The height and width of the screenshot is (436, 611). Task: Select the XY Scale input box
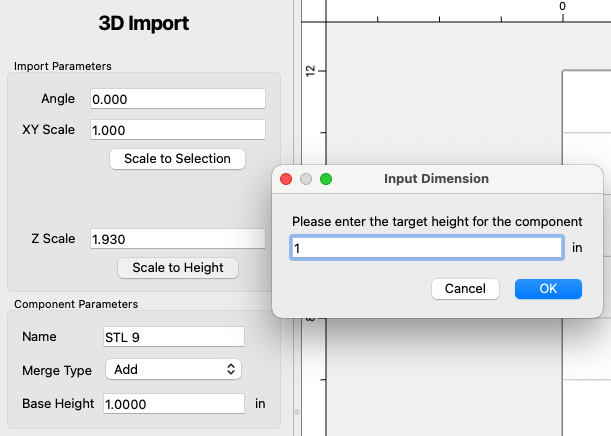point(177,130)
